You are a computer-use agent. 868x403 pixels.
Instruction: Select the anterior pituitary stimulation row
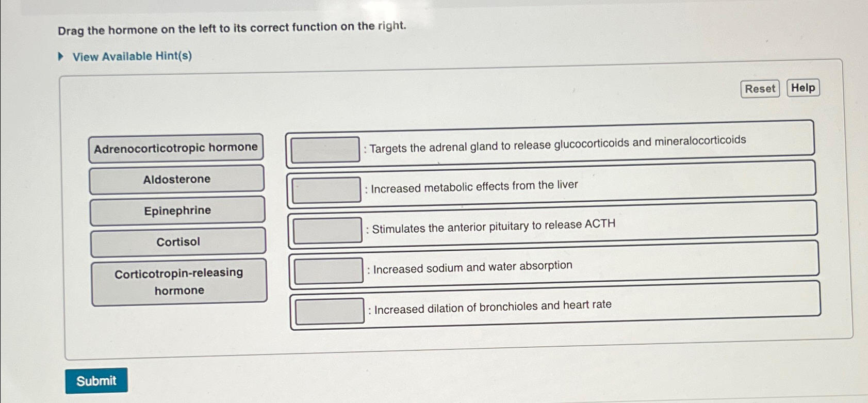490,224
